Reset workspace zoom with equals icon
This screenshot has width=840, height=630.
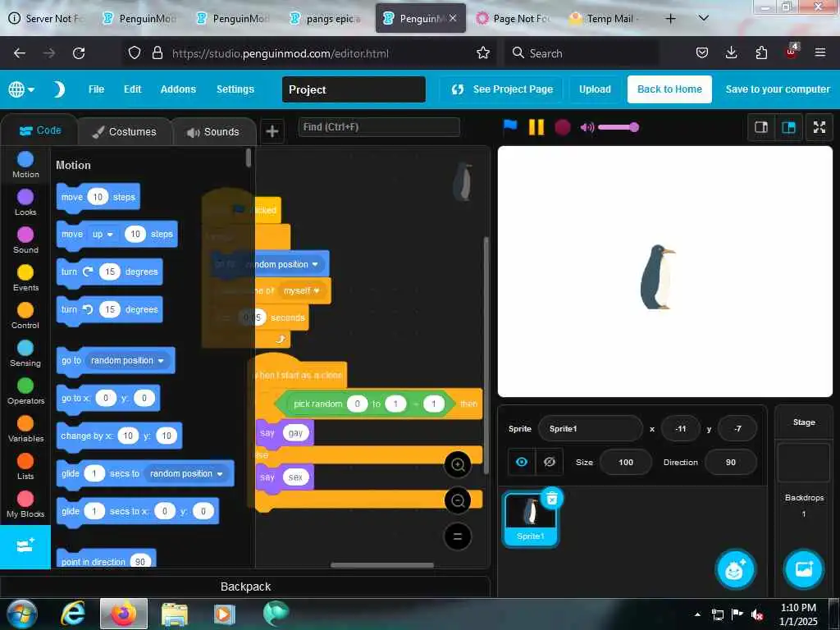(458, 536)
